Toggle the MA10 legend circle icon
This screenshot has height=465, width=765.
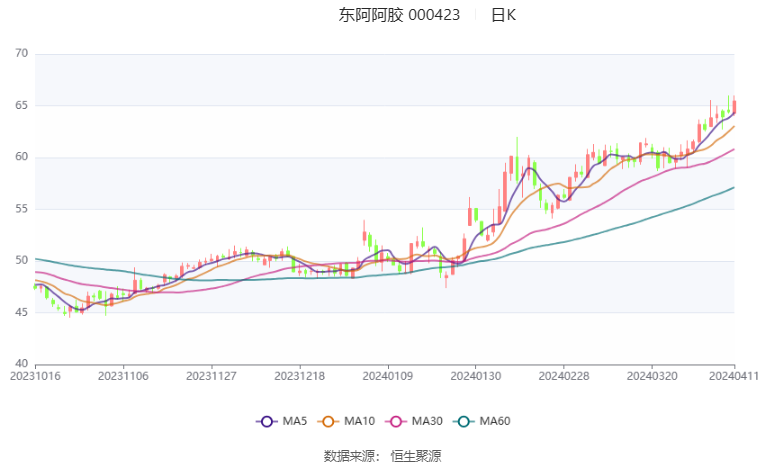[328, 421]
